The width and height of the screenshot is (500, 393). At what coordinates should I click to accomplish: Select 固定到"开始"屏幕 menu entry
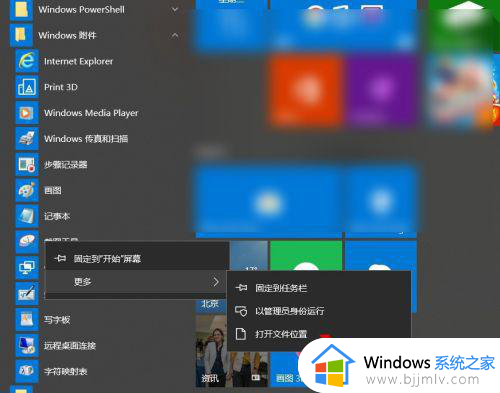click(137, 258)
